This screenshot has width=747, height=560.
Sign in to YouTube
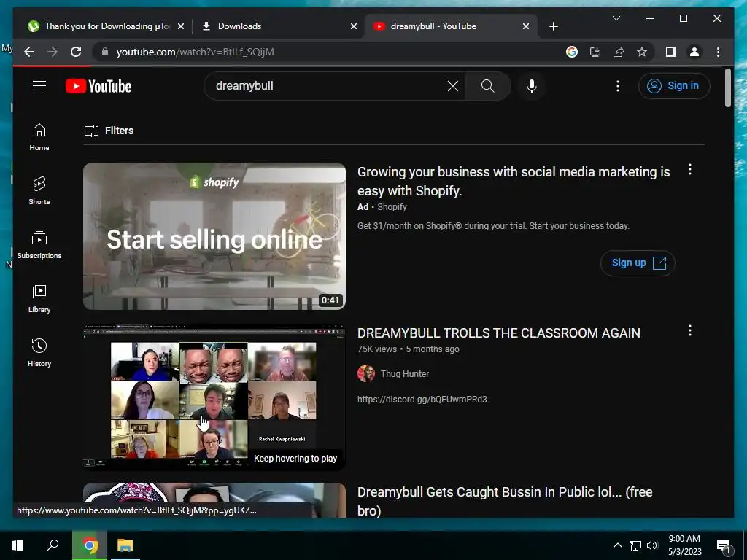click(x=674, y=86)
